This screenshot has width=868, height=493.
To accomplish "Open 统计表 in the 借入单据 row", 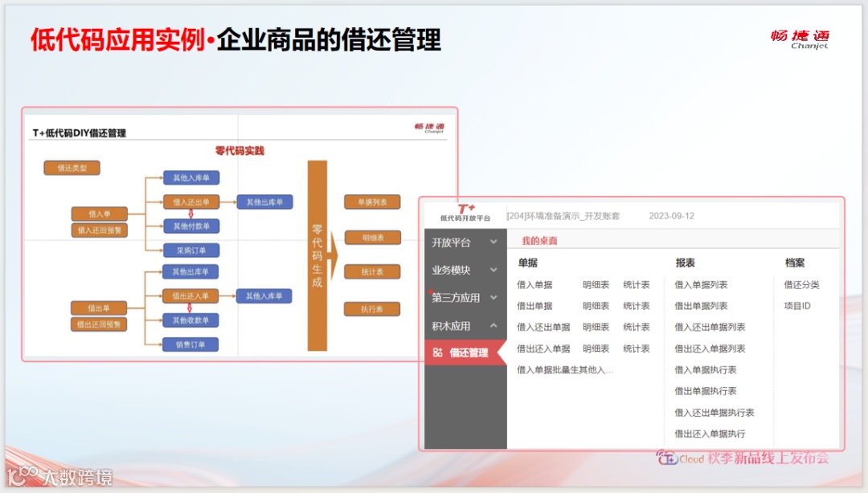I will tap(636, 285).
